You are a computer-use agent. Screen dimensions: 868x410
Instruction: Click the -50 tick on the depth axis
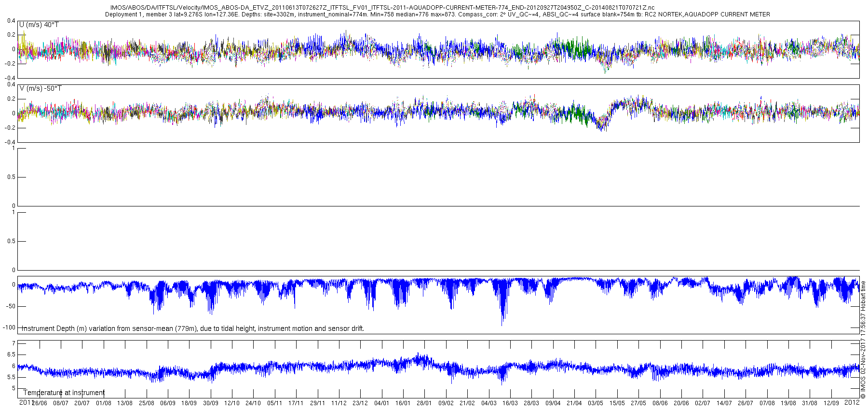click(x=11, y=306)
